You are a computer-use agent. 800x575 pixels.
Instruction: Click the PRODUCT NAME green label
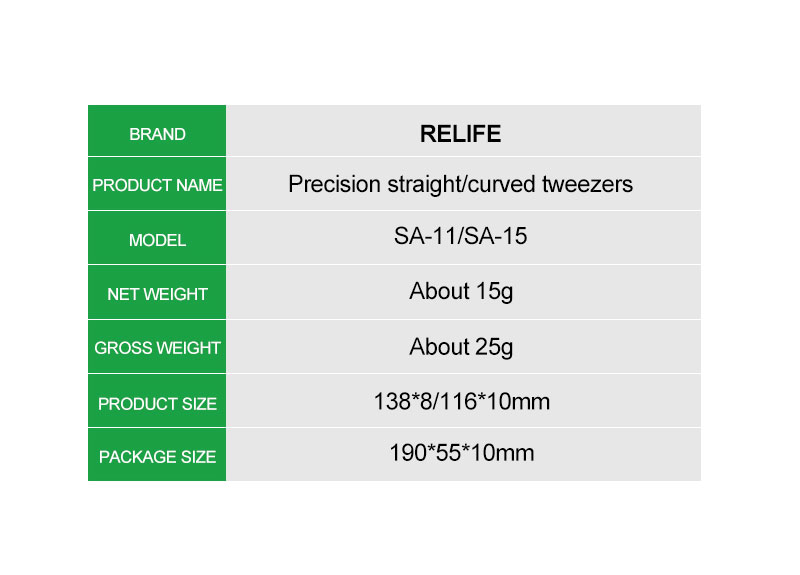pyautogui.click(x=157, y=184)
